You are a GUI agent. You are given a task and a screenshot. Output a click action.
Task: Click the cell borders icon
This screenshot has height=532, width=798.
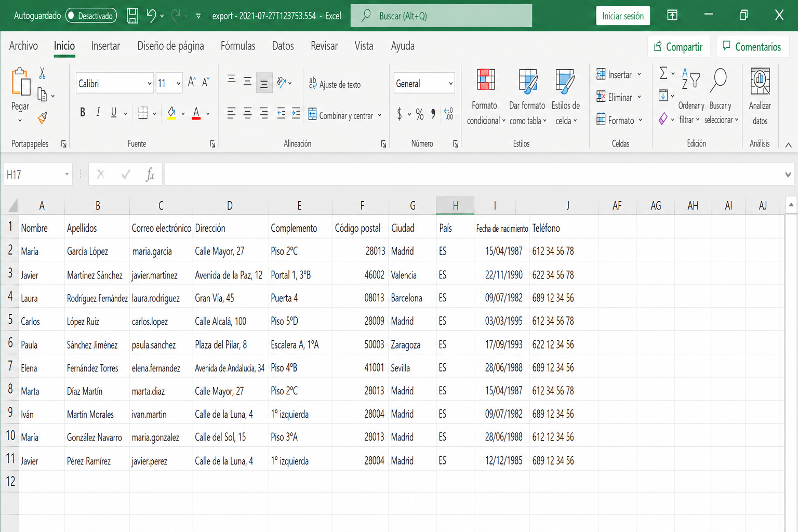tap(143, 113)
